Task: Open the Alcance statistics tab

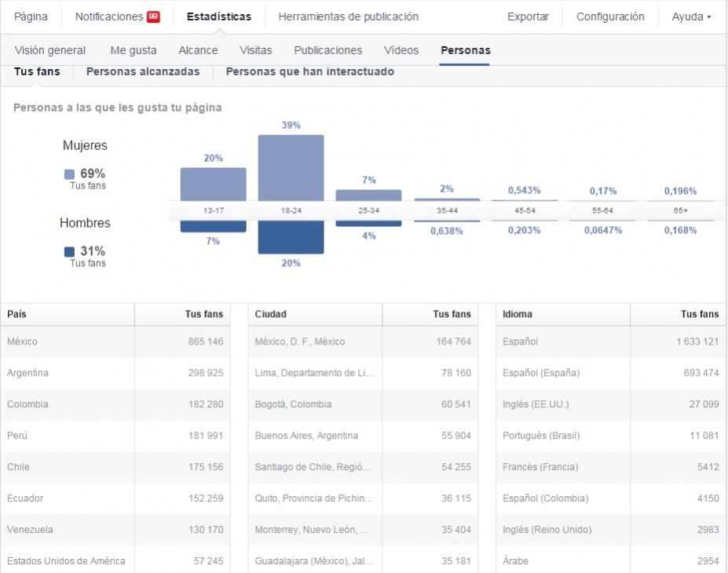Action: pos(198,50)
